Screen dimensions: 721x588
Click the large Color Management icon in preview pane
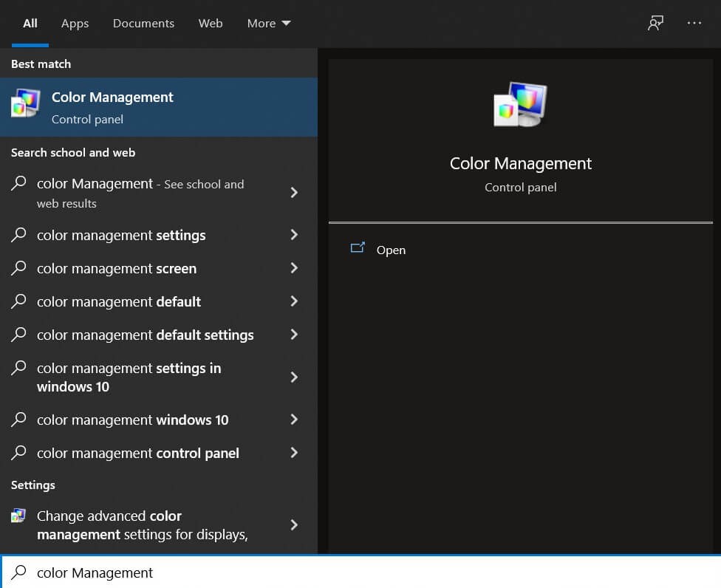tap(520, 104)
